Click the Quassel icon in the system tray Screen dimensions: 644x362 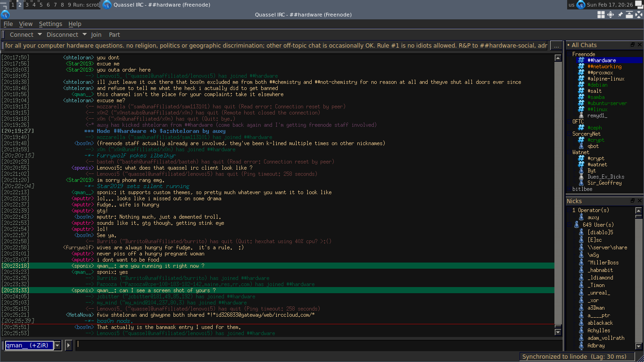click(581, 5)
